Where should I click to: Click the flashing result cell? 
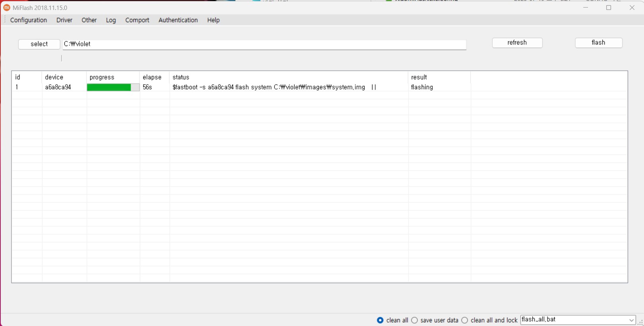click(422, 87)
